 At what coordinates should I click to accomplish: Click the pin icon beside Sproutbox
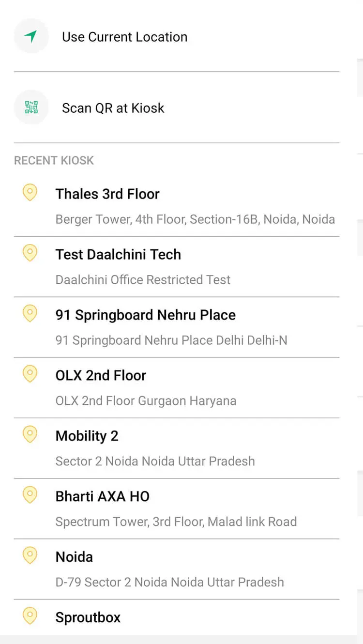[30, 616]
